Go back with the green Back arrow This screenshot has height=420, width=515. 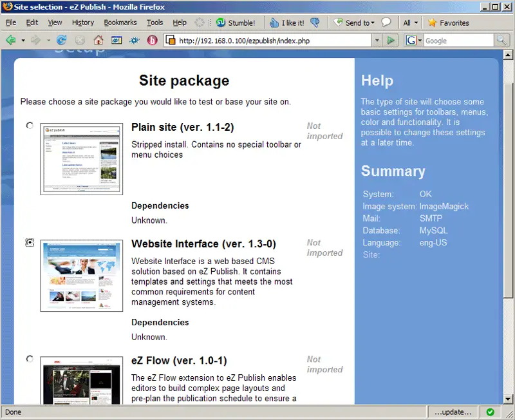tap(11, 41)
